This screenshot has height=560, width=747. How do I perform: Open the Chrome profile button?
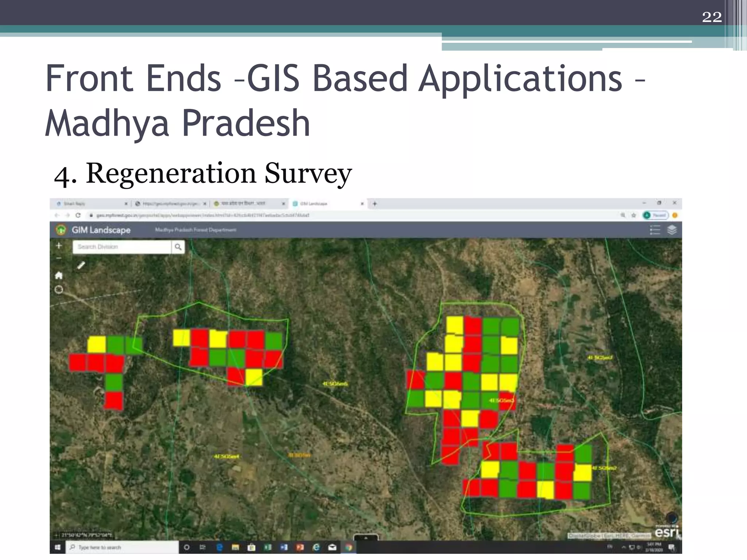[655, 215]
